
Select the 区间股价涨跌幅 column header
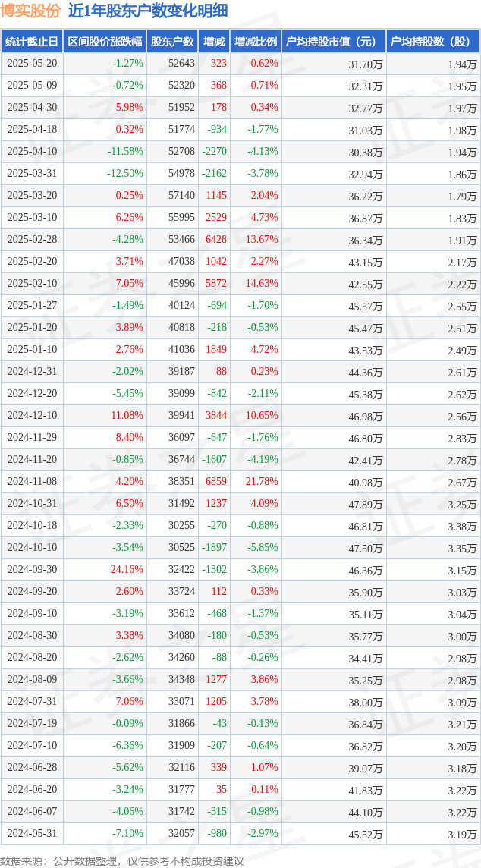coord(105,42)
